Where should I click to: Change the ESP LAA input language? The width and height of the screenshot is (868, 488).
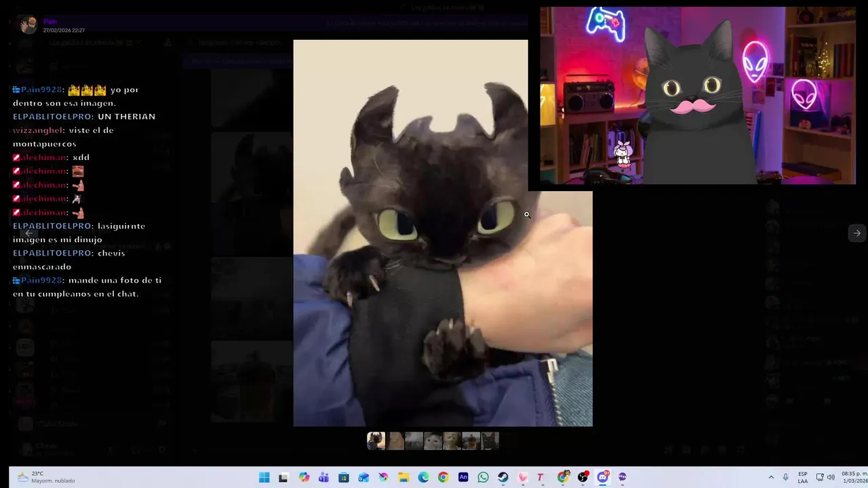(x=803, y=478)
